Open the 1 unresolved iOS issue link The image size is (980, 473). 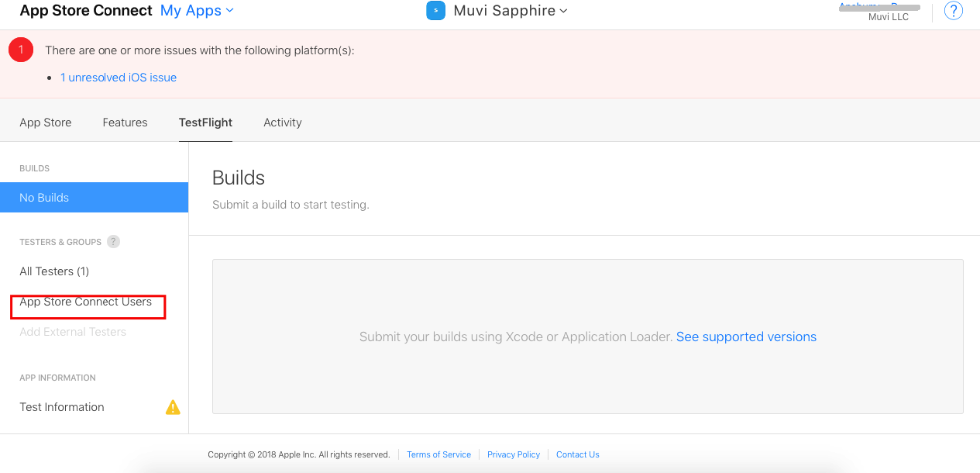point(119,78)
